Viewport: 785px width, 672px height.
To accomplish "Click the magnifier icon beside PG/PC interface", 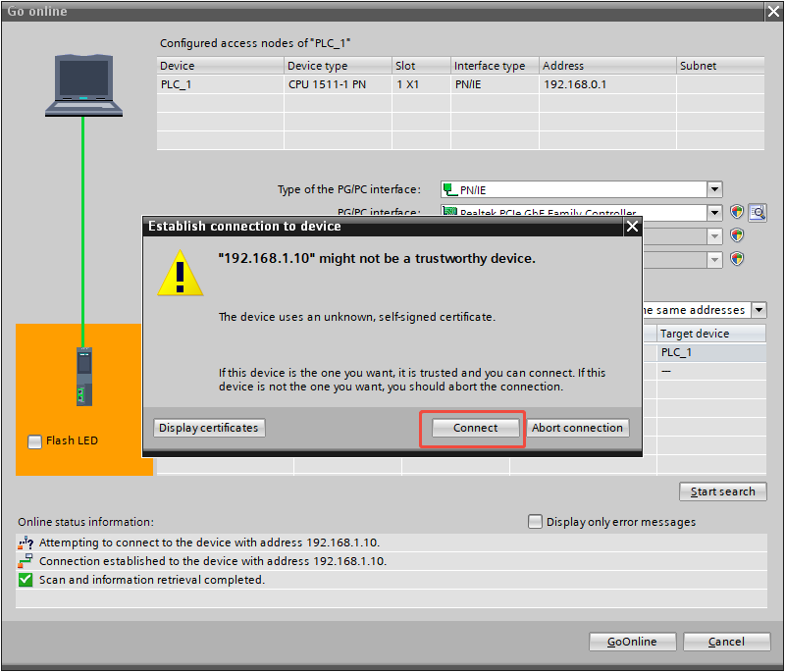I will (757, 212).
